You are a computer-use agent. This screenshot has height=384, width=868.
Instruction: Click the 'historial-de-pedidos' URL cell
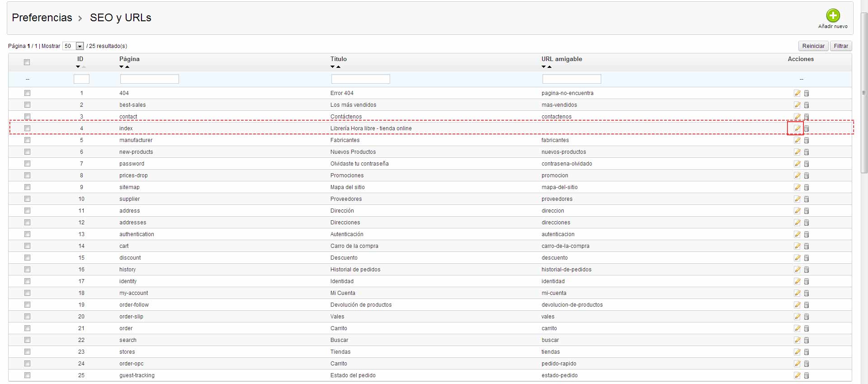point(566,270)
